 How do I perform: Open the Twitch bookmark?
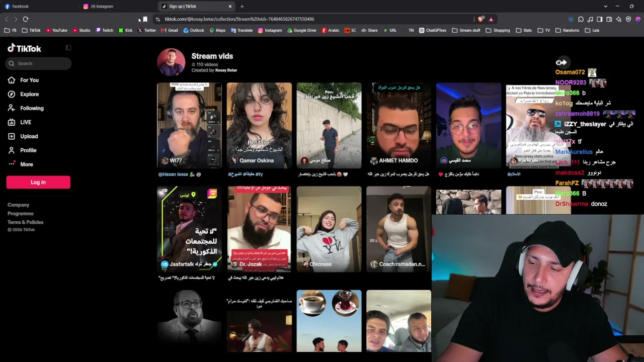tap(104, 30)
